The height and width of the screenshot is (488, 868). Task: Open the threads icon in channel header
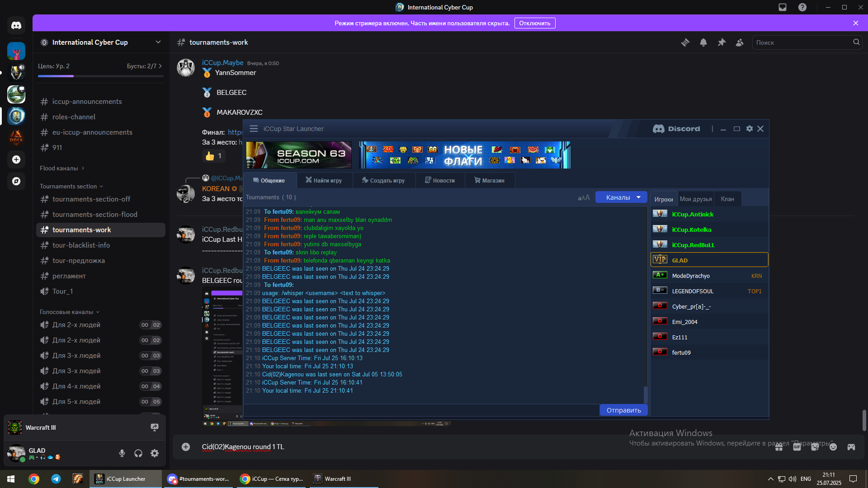click(685, 42)
